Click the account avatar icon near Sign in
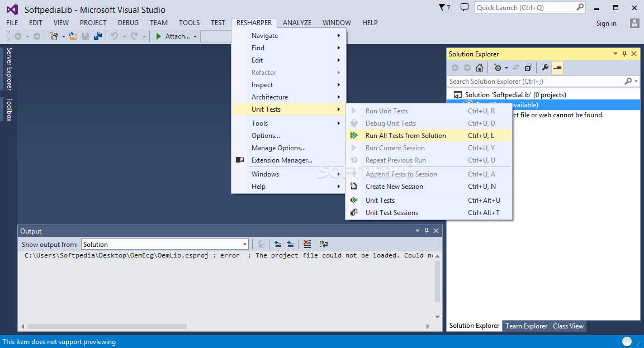 click(x=634, y=23)
